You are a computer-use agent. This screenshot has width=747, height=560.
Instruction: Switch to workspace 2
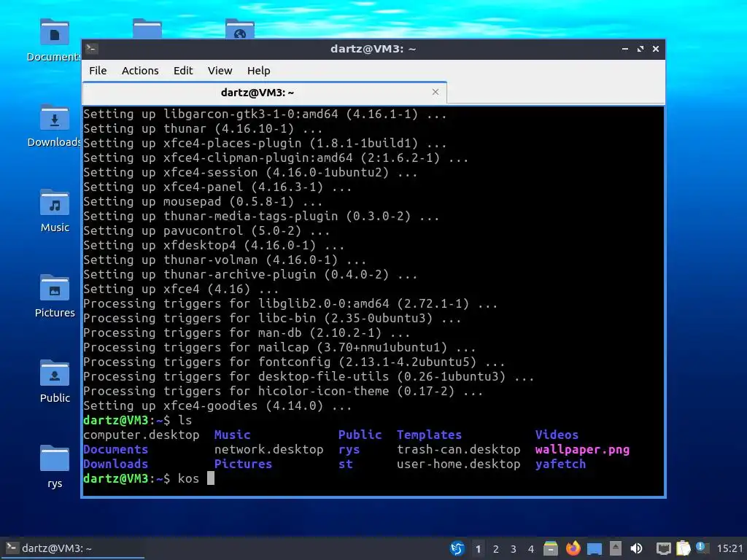496,549
